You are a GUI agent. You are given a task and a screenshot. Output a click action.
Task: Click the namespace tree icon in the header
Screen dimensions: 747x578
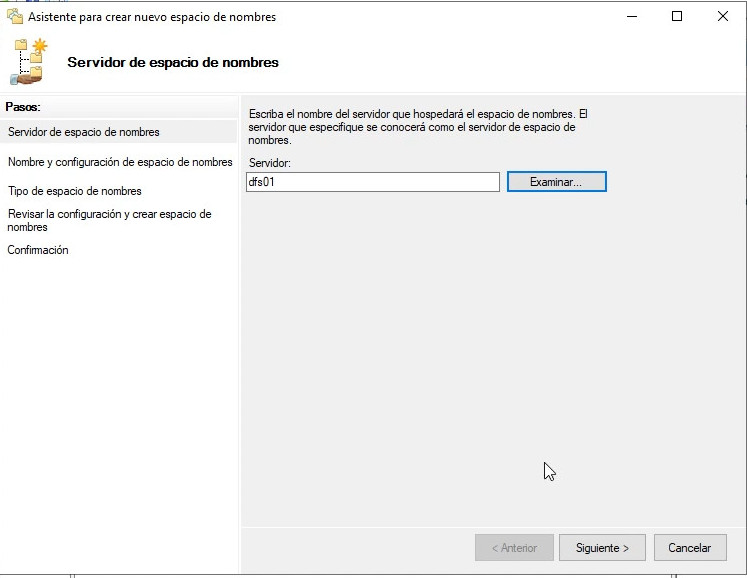click(28, 61)
